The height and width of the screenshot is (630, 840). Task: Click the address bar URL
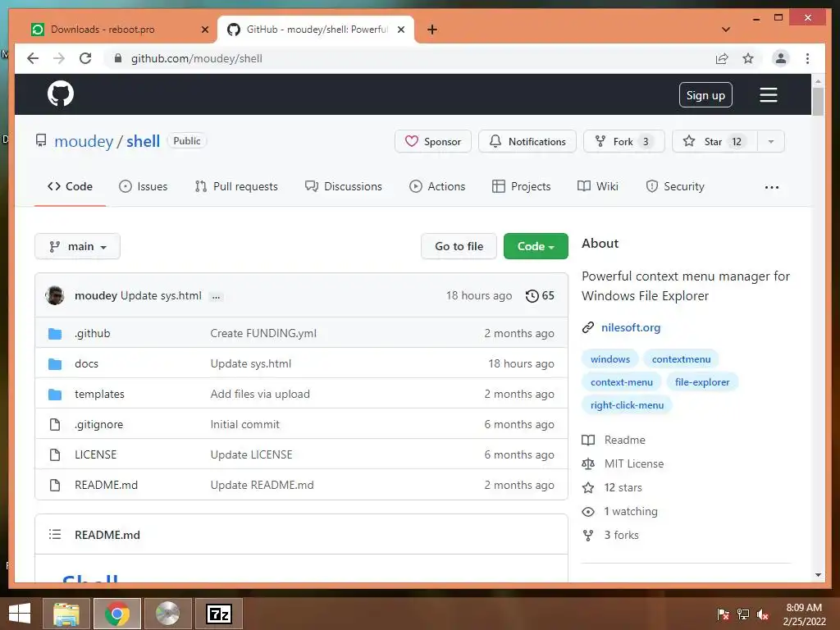coord(197,59)
